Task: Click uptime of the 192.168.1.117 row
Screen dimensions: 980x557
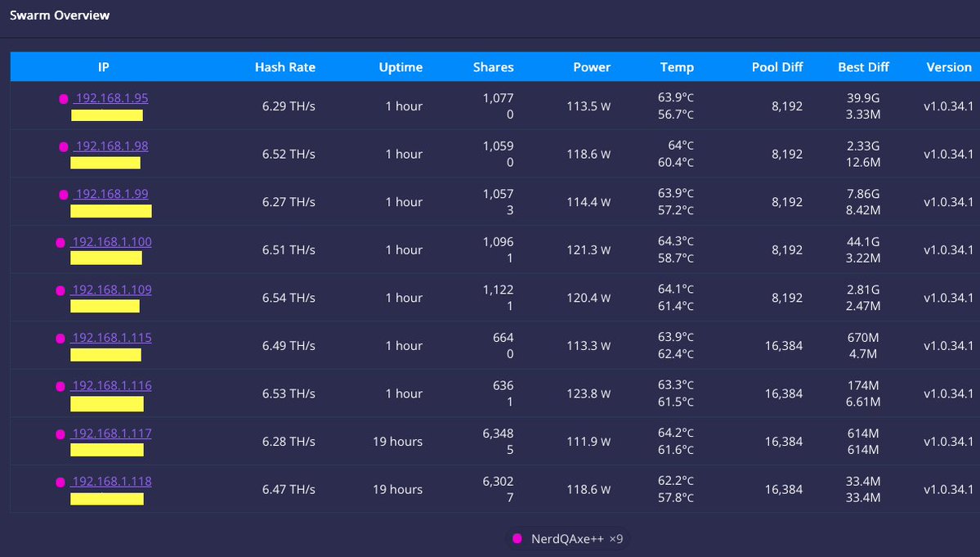Action: [397, 442]
